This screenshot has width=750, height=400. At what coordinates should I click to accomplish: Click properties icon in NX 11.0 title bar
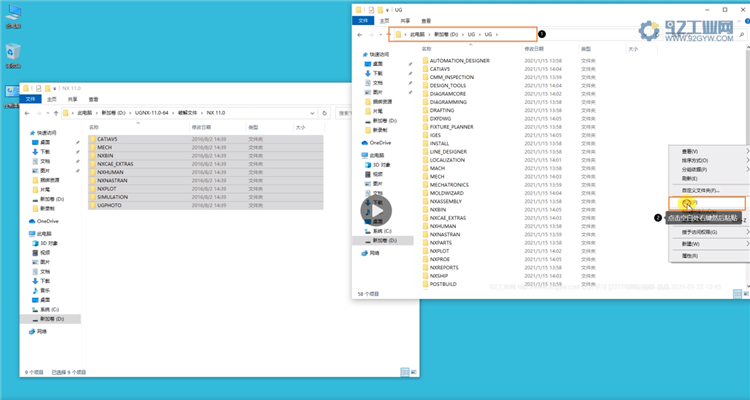pos(39,88)
